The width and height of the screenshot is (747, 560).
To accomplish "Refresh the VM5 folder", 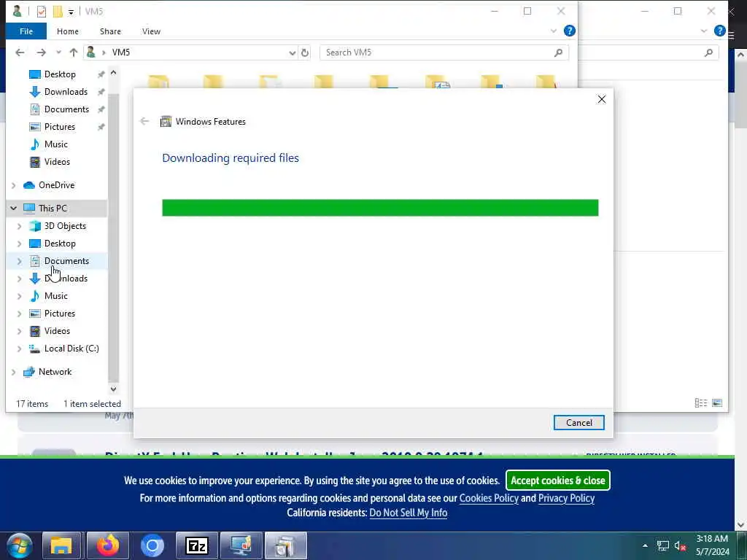I will pos(305,52).
